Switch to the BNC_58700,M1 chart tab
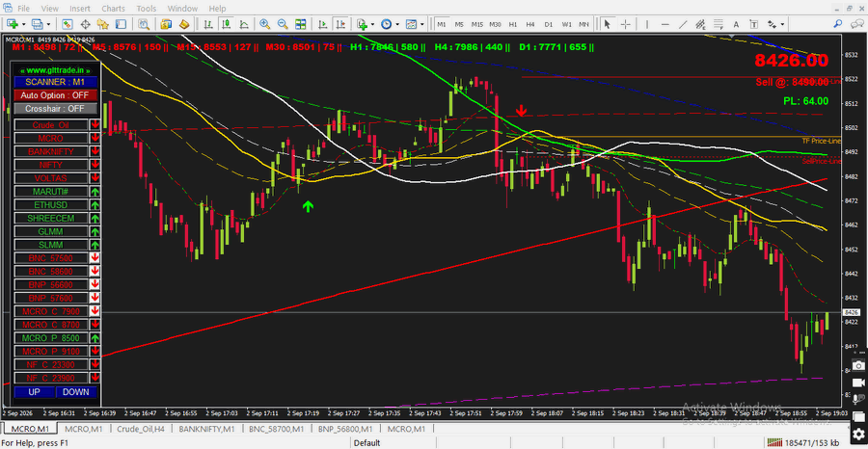Image resolution: width=868 pixels, height=449 pixels. pyautogui.click(x=276, y=429)
